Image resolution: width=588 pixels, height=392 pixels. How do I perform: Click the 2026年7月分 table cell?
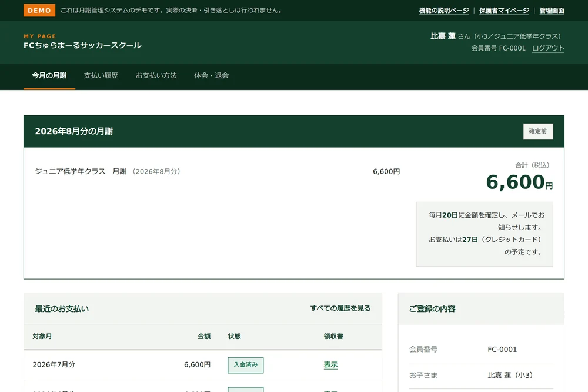(x=54, y=364)
